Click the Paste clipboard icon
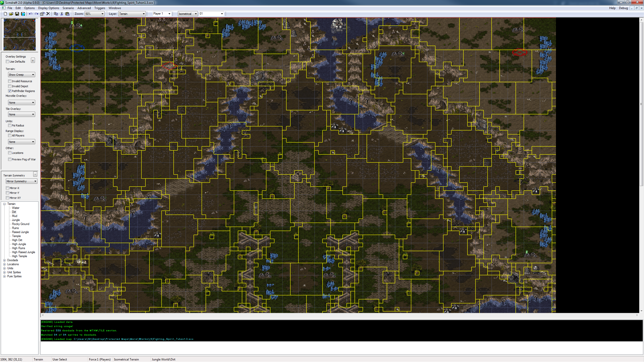644x362 pixels. 67,14
